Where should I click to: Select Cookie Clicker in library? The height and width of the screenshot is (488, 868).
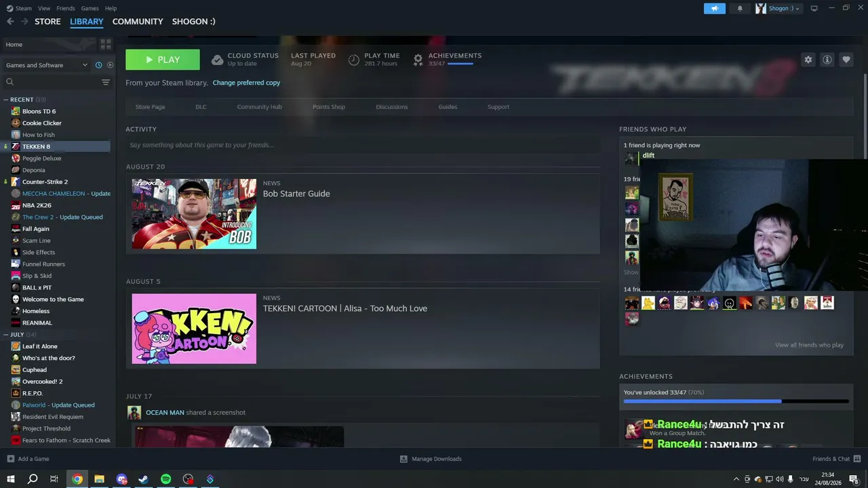pyautogui.click(x=42, y=123)
